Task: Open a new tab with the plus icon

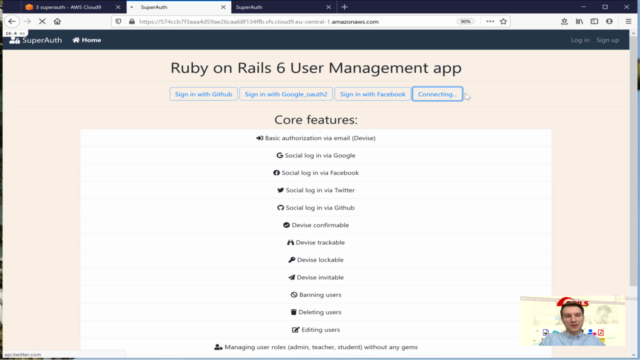Action: (344, 7)
